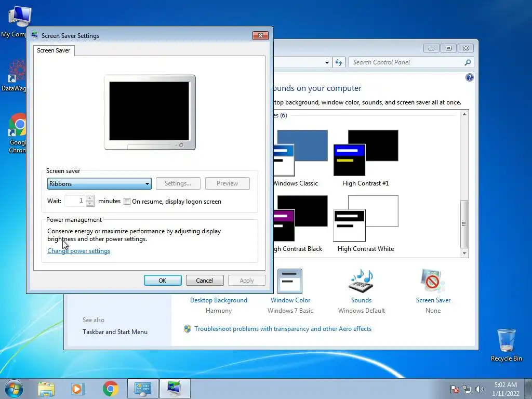Expand the address bar history dropdown
Screen dimensions: 532x399
[327, 62]
